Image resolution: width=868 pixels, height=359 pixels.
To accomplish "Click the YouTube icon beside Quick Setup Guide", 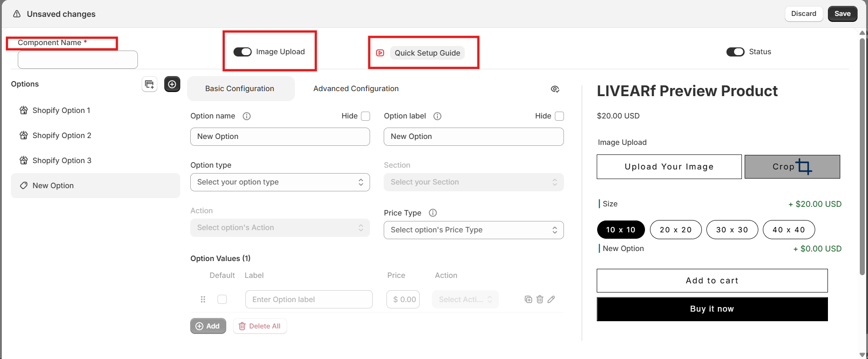I will tap(380, 53).
